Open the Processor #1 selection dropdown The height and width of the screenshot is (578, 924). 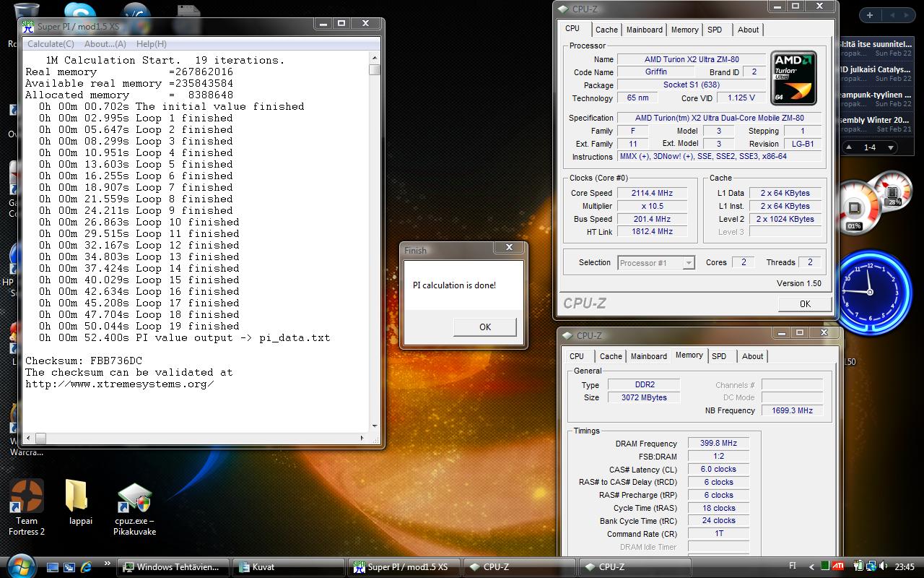pyautogui.click(x=656, y=263)
